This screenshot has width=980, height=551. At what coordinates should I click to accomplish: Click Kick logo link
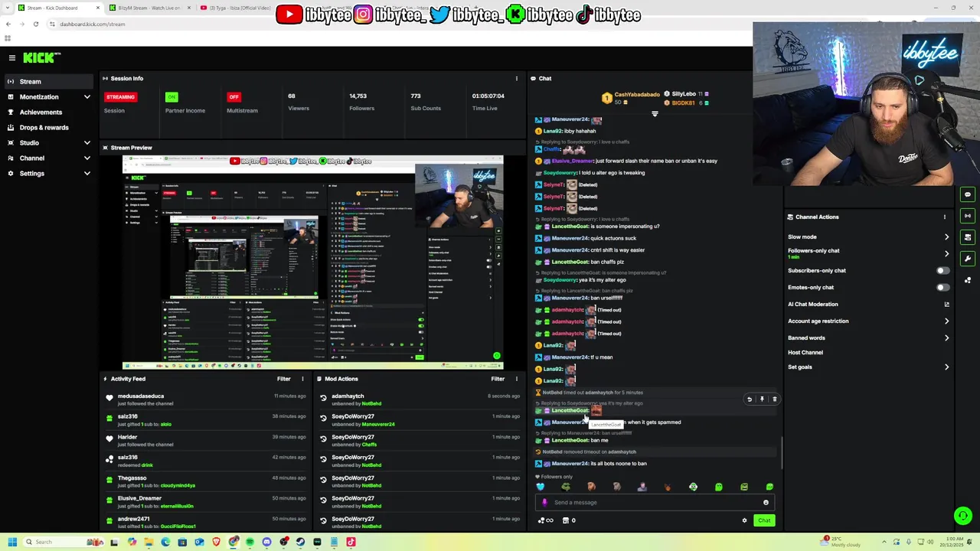tap(41, 57)
